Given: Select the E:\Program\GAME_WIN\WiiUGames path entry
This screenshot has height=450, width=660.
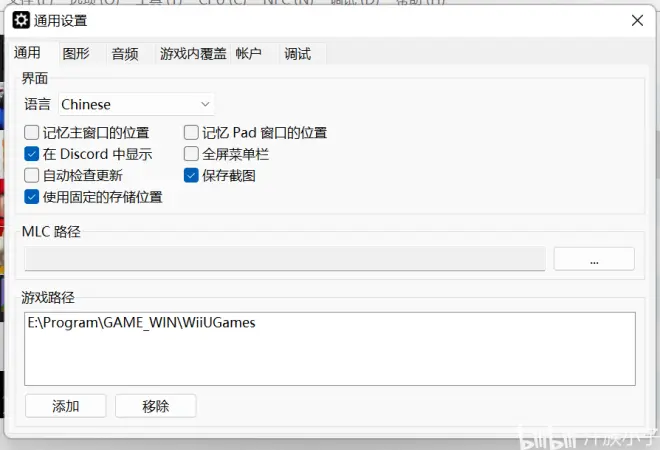Looking at the screenshot, I should pyautogui.click(x=141, y=323).
